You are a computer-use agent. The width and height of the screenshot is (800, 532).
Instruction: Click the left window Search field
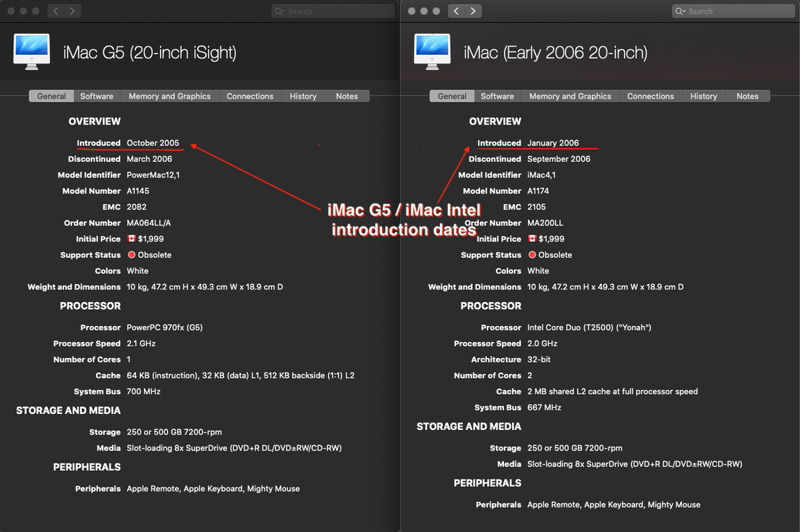tap(333, 11)
